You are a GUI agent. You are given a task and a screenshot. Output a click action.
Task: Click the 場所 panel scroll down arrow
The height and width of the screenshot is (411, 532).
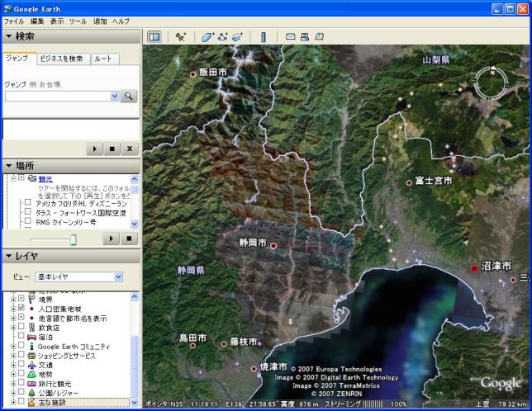(x=135, y=224)
